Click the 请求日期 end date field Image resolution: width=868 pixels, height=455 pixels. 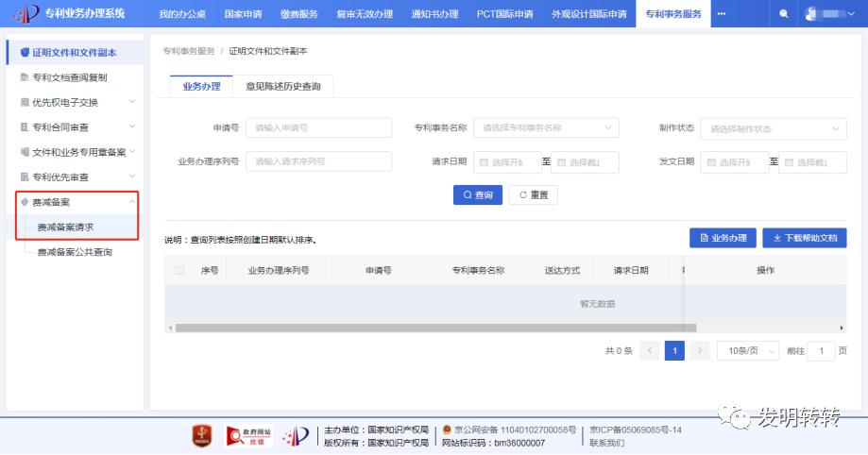coord(586,162)
